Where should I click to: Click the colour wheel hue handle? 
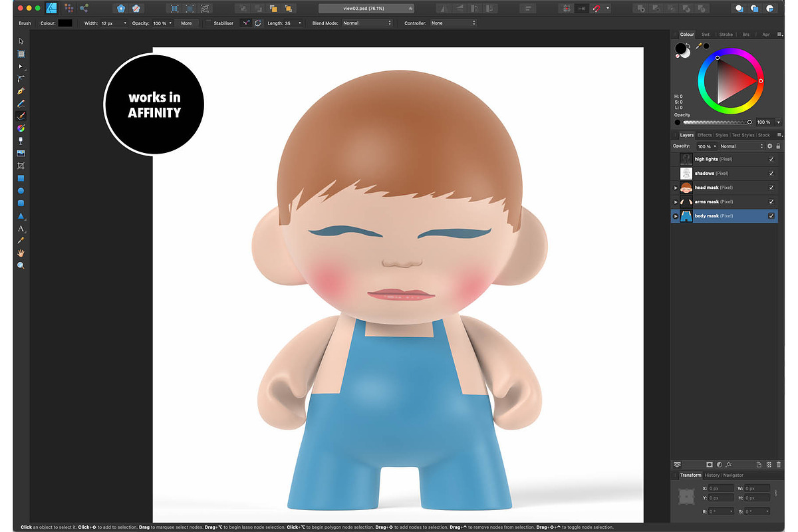click(x=761, y=80)
